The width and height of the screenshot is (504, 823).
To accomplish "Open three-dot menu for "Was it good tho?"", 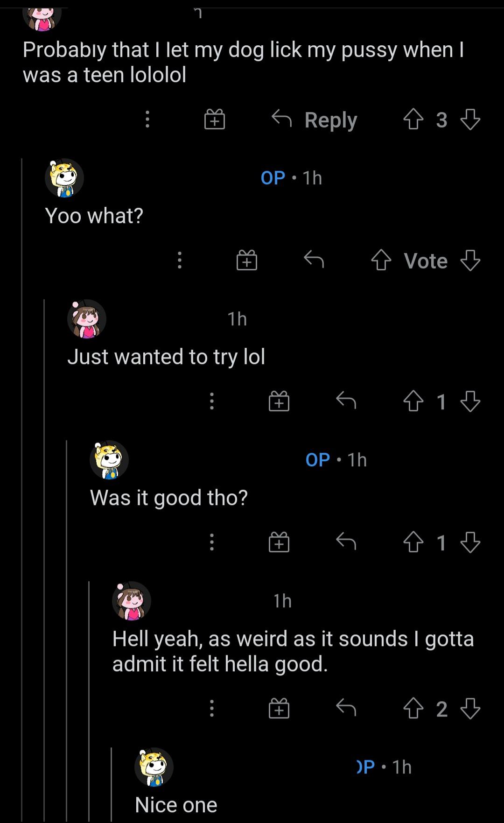I will click(x=211, y=542).
